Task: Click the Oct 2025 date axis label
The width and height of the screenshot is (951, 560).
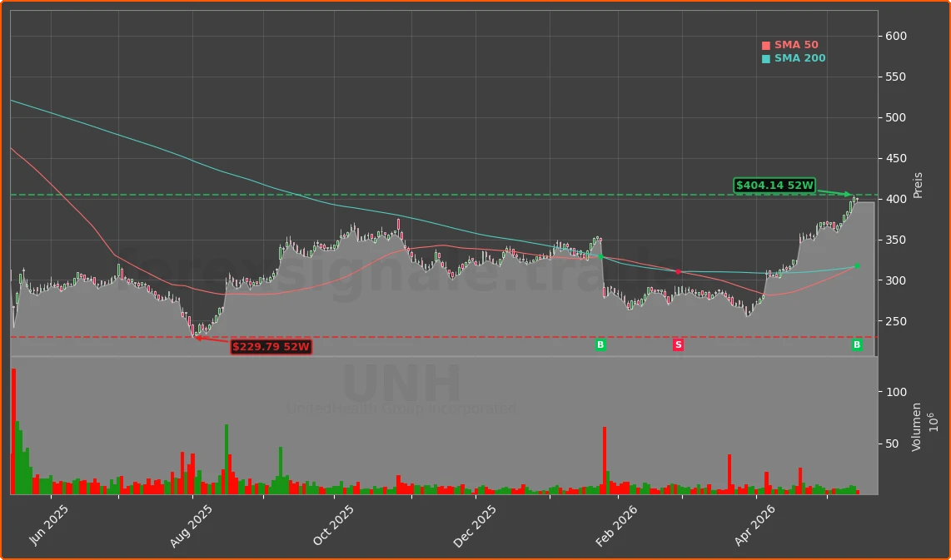Action: point(334,525)
